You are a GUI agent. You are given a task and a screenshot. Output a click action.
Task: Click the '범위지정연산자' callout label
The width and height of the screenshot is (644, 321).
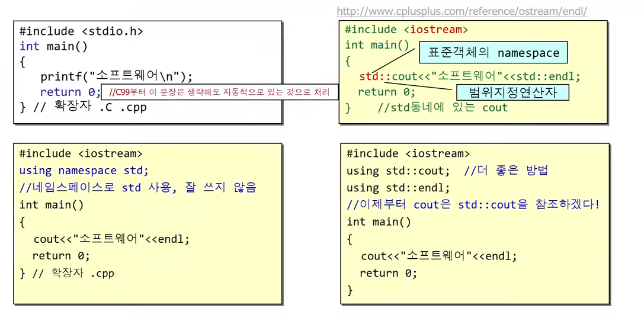[512, 92]
